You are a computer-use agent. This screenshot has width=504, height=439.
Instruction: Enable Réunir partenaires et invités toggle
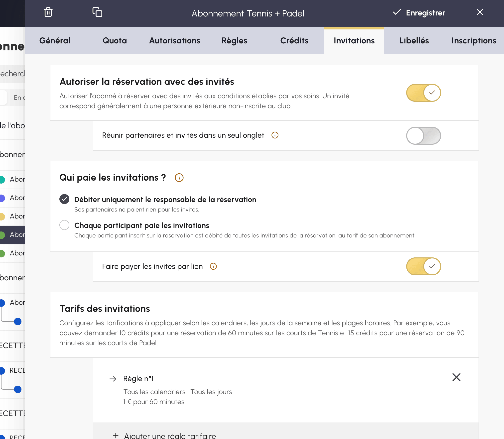coord(423,136)
